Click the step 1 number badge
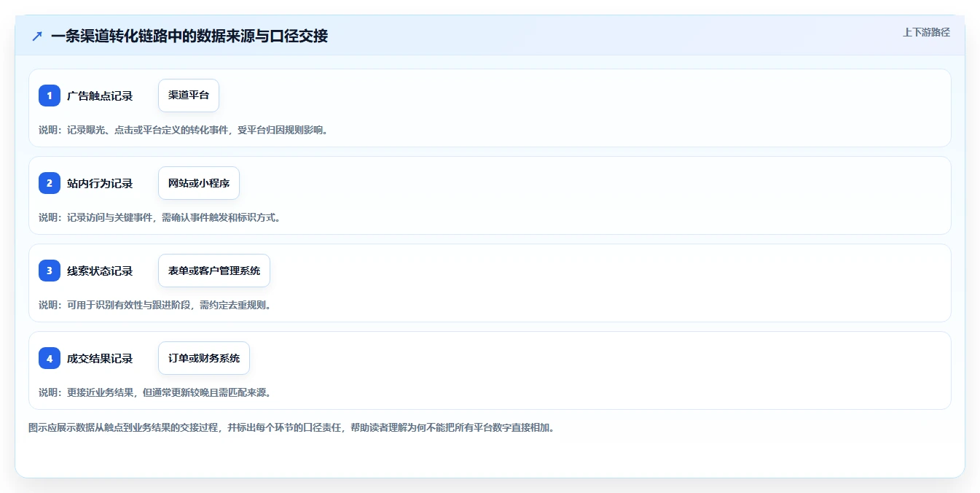The height and width of the screenshot is (493, 980). click(50, 96)
